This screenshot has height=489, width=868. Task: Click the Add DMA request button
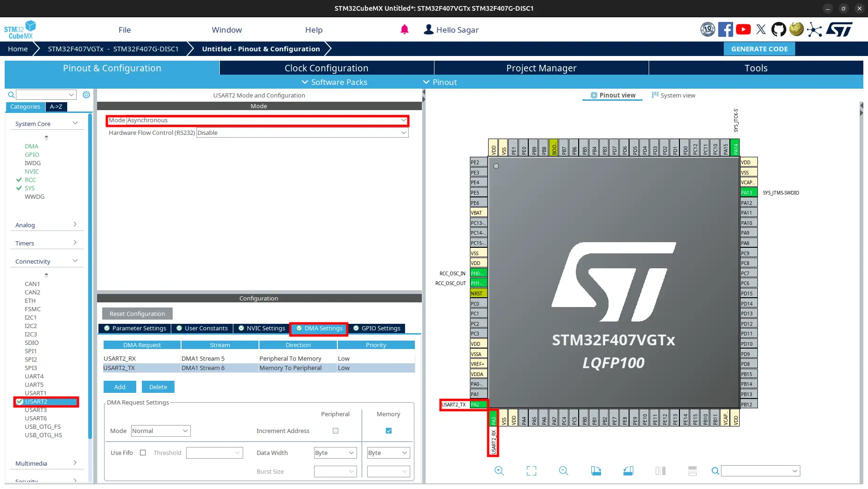point(119,387)
